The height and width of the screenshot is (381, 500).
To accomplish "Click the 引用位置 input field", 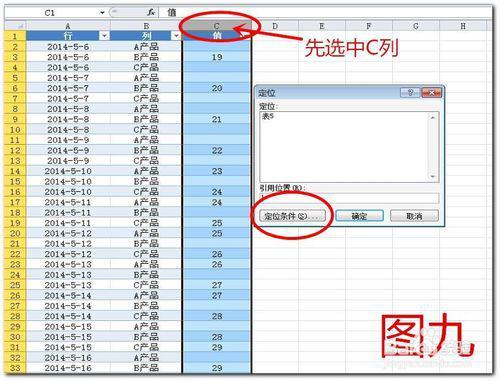I will tap(349, 198).
